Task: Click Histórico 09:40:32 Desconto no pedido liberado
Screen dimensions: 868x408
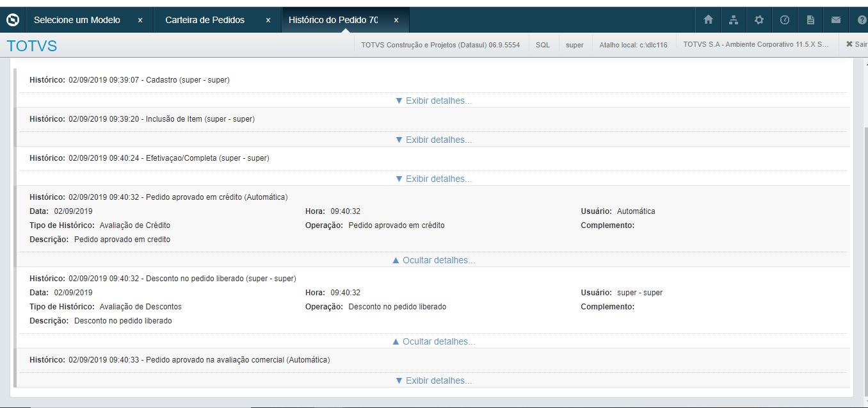Action: click(x=163, y=279)
